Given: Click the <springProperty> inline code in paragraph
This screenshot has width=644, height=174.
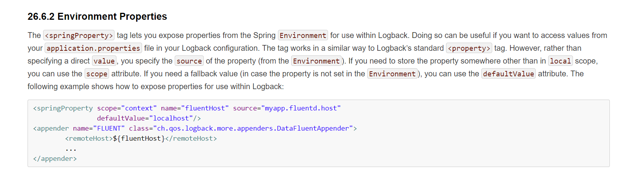Looking at the screenshot, I should tap(79, 36).
